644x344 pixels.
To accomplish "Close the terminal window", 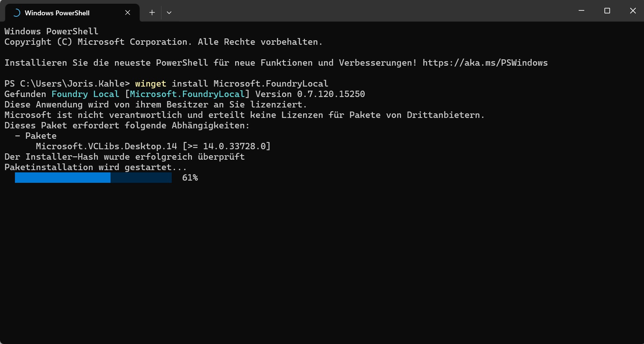I will click(633, 11).
